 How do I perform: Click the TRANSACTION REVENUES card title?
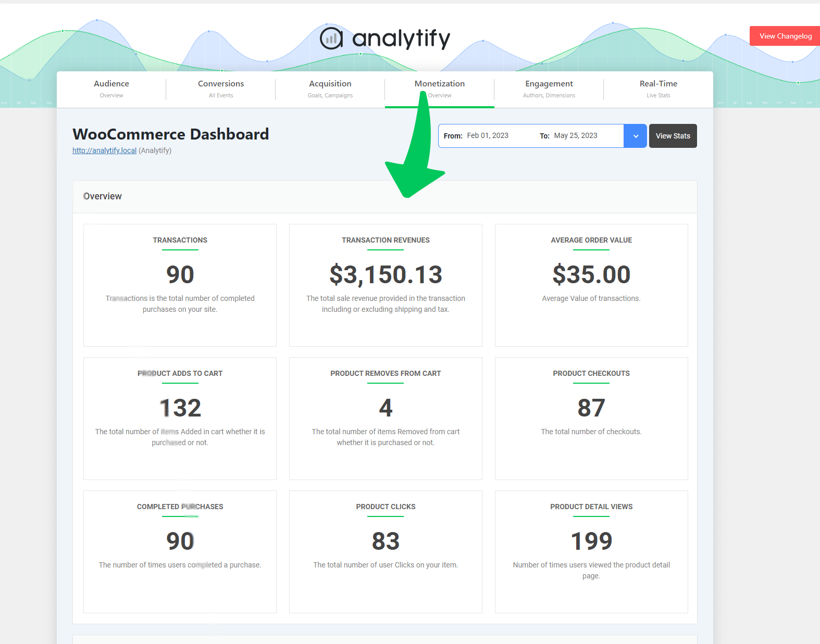[x=386, y=240]
